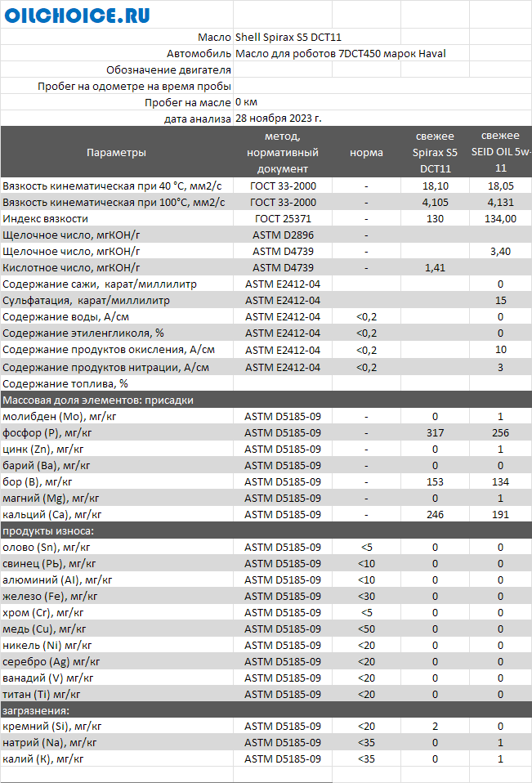Click the 'калий (K), мг/кг' row label
The height and width of the screenshot is (783, 532).
pos(43,759)
